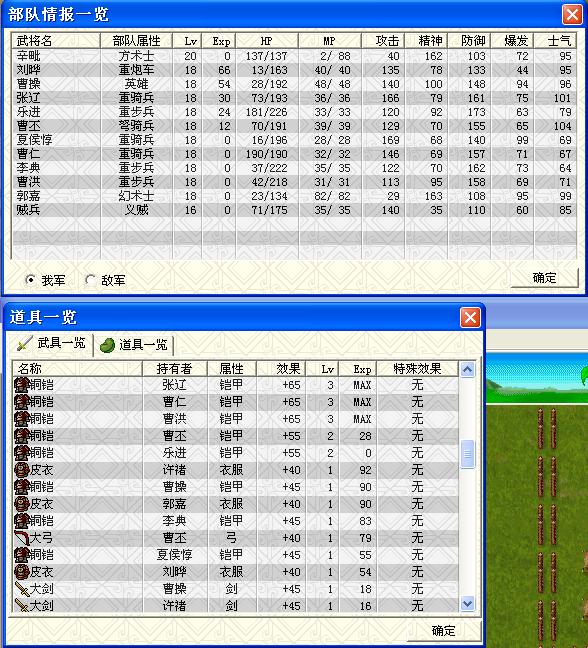This screenshot has width=588, height=648.
Task: Click the armor icon of 张辽's 铜铠
Action: coord(21,385)
